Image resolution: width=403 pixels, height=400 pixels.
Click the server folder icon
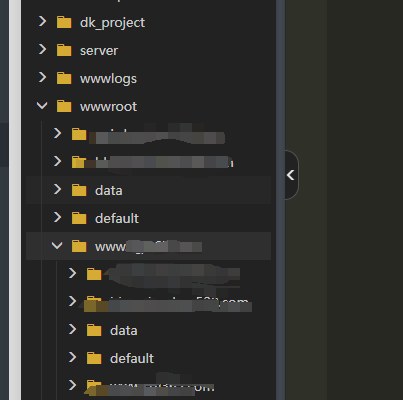pos(64,50)
